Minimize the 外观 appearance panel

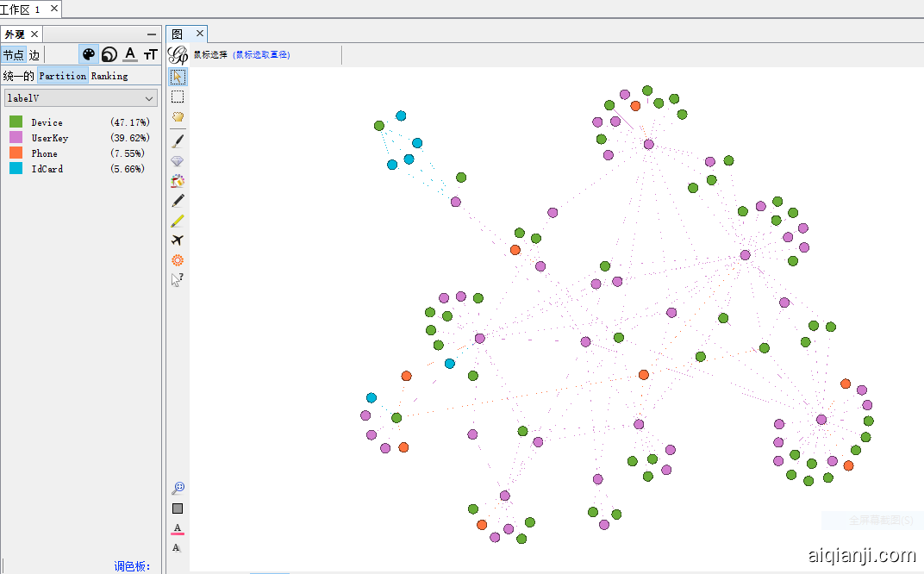tap(152, 34)
